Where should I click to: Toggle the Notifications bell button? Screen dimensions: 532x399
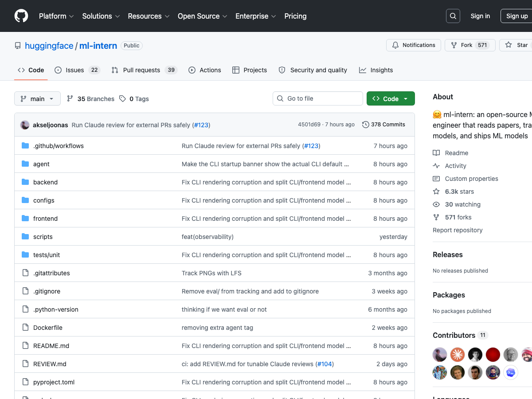click(x=414, y=45)
